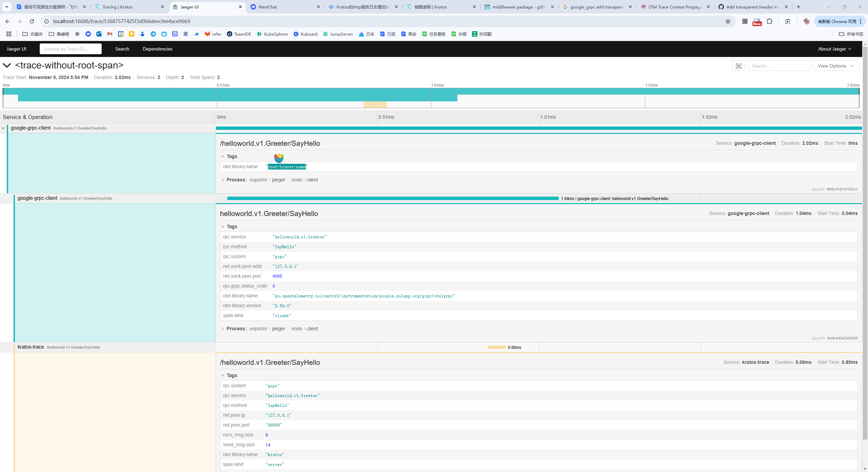Click the keyboard shortcuts icon button
868x472 pixels.
(738, 66)
